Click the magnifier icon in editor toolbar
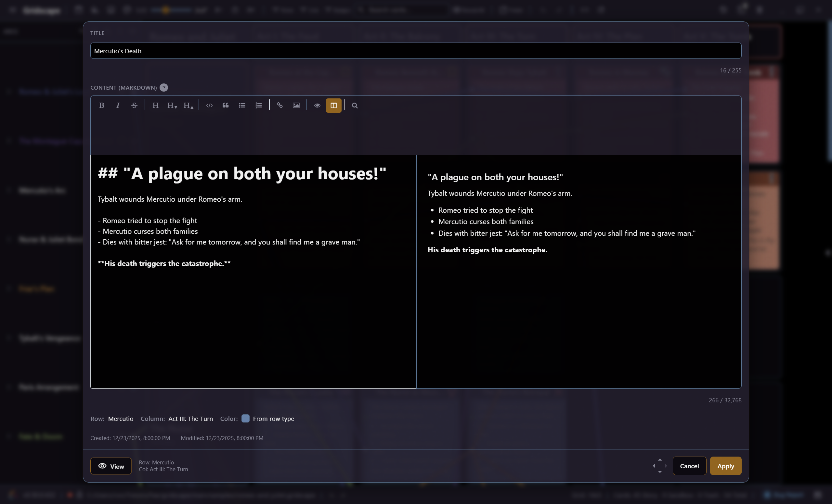832x504 pixels. [355, 106]
